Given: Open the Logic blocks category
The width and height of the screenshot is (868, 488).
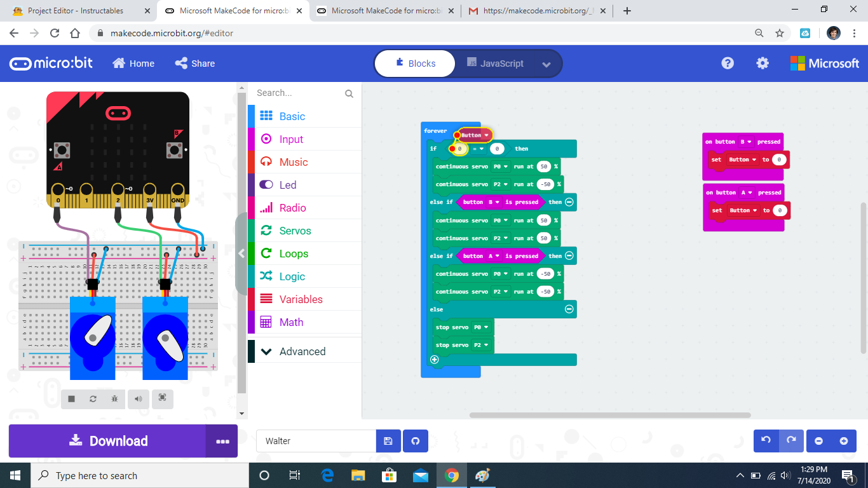Looking at the screenshot, I should [304, 276].
